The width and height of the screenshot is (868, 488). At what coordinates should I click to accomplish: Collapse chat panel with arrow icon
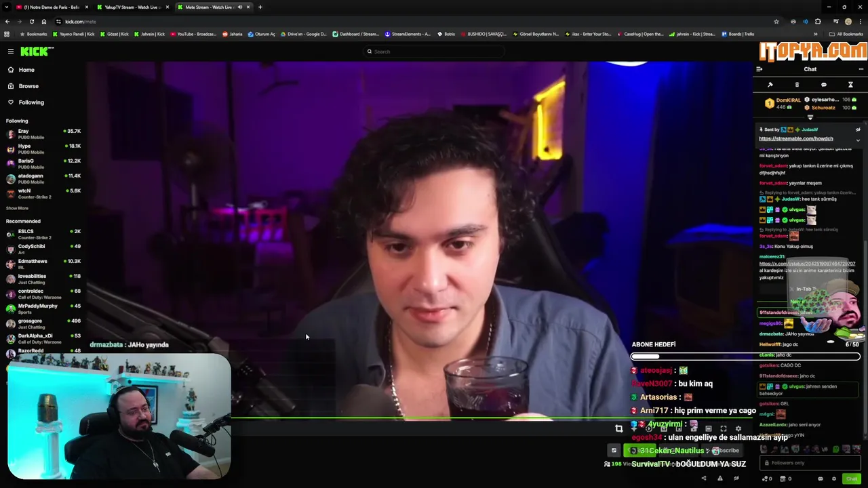[x=759, y=69]
